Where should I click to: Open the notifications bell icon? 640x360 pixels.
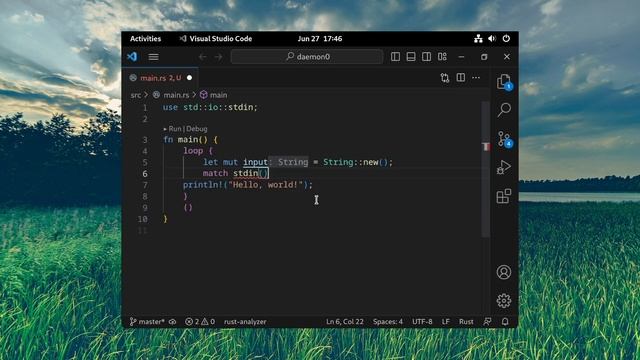coord(505,322)
